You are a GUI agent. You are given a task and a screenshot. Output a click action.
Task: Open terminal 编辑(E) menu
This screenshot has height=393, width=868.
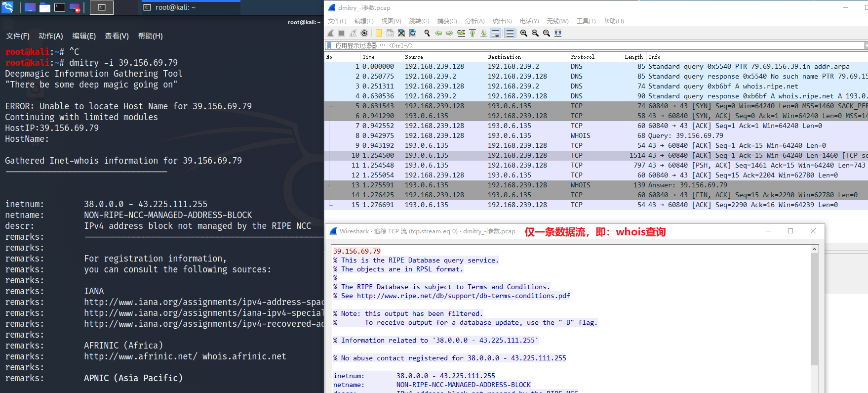click(84, 36)
